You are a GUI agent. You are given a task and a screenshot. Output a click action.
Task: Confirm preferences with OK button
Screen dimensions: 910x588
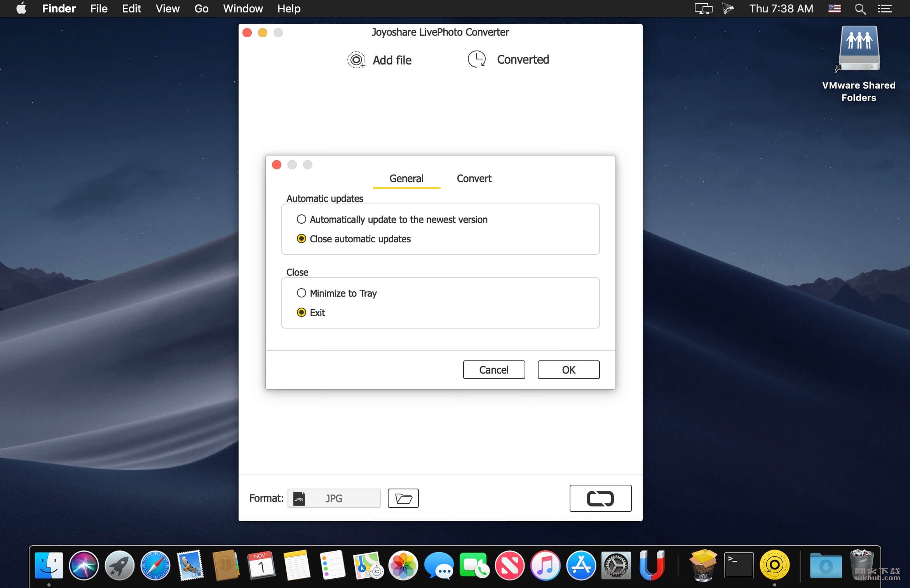[568, 370]
